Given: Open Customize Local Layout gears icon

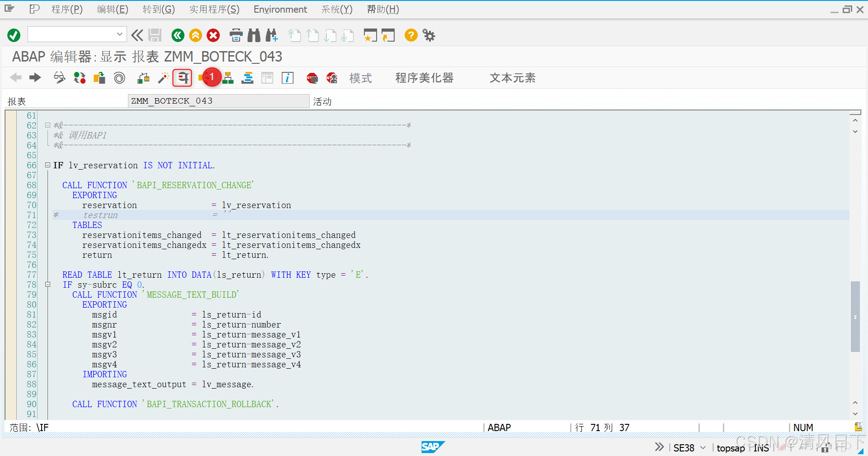Looking at the screenshot, I should (x=428, y=35).
